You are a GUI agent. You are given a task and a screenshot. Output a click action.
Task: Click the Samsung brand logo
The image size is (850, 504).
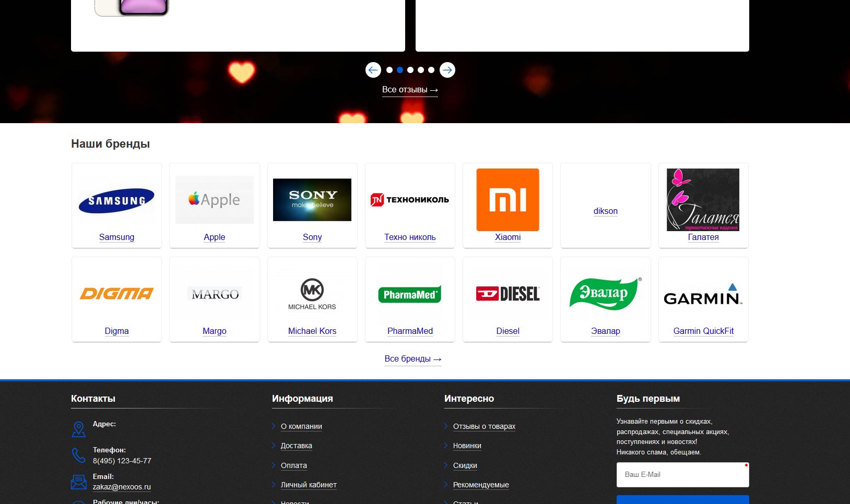coord(116,201)
